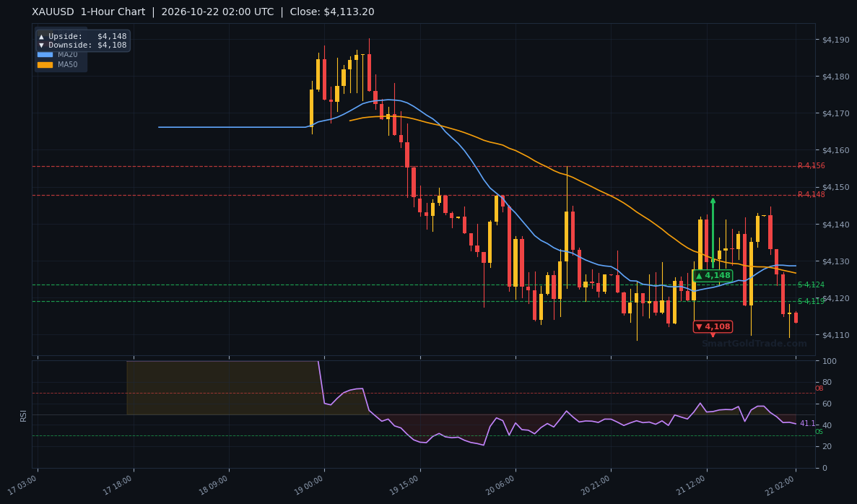Click the 20 21:00 time axis label
Viewport: 857px width, 504px height.
click(x=596, y=485)
